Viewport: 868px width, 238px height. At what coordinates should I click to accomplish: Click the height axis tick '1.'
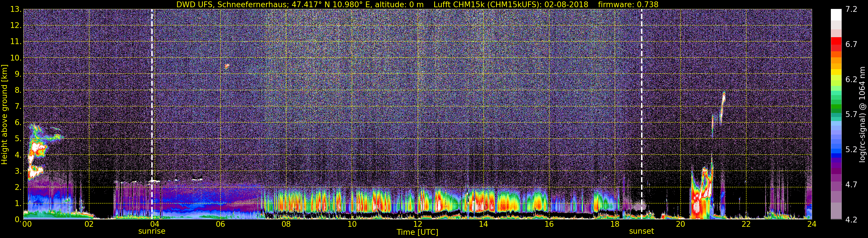(18, 203)
